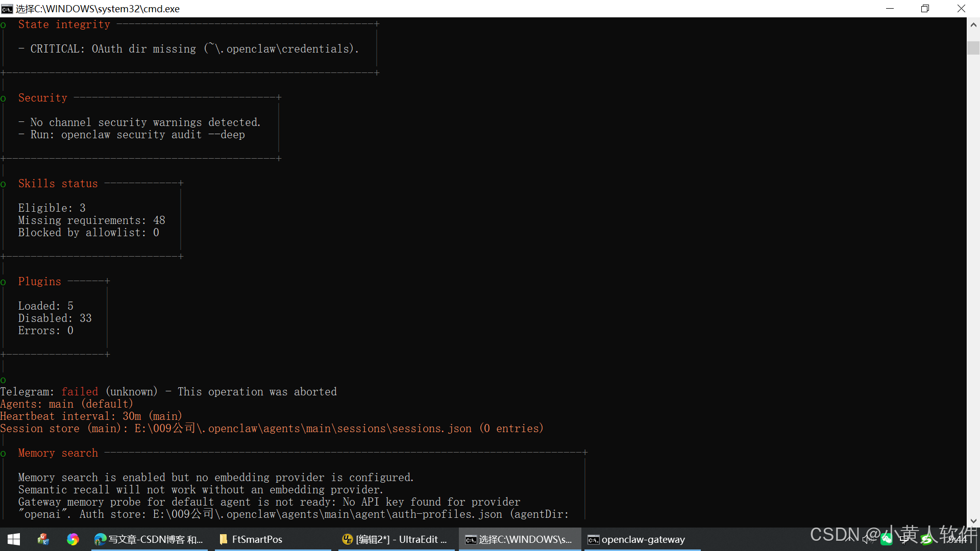Viewport: 980px width, 551px height.
Task: Click the Sogou input method tray icon
Action: coord(926,539)
